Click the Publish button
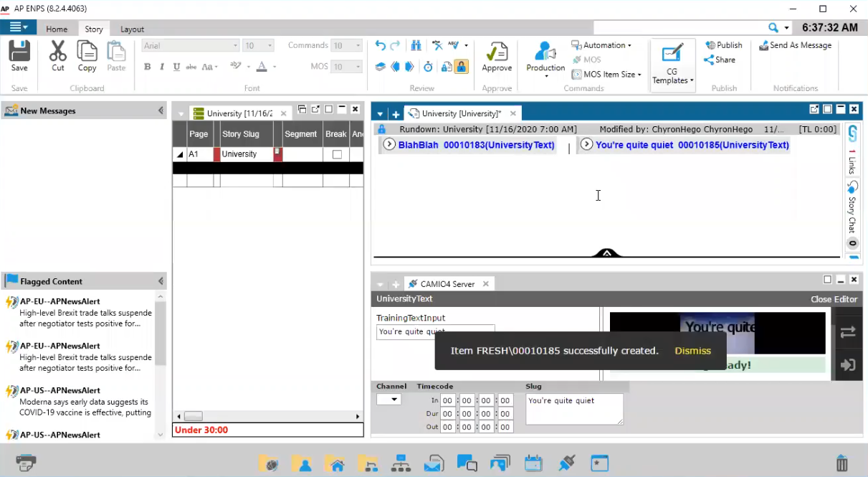Image resolution: width=868 pixels, height=477 pixels. coord(724,45)
